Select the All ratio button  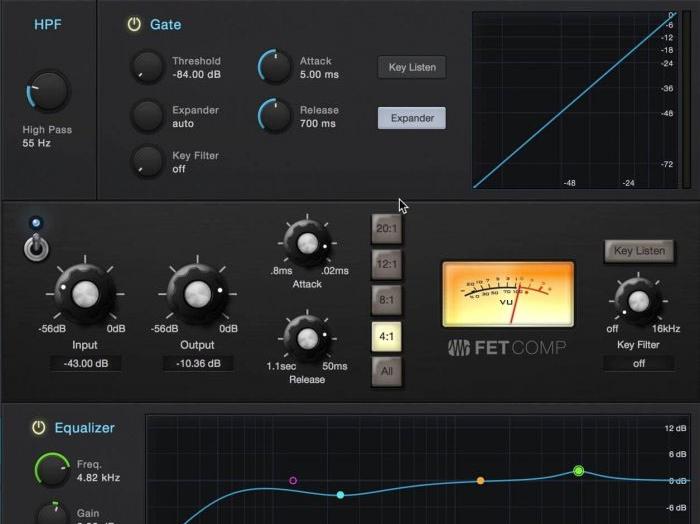click(x=386, y=372)
